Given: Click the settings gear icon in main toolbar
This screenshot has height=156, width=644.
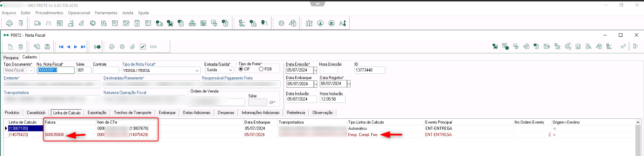Looking at the screenshot, I should (281, 23).
